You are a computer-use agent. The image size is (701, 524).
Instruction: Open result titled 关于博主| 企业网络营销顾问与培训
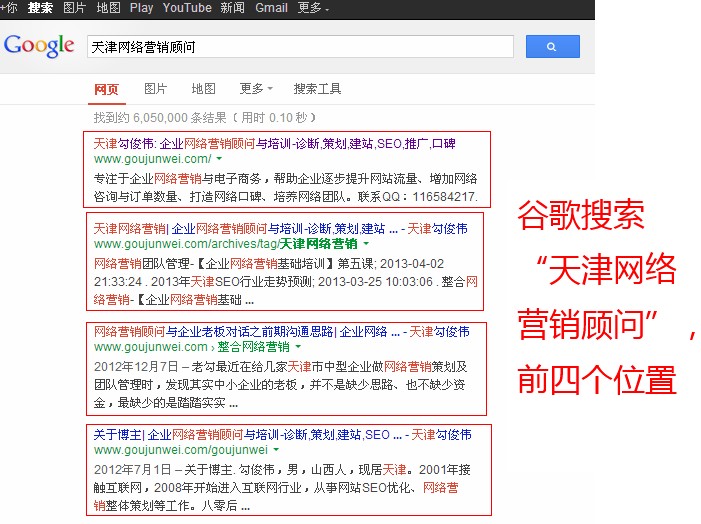click(282, 434)
